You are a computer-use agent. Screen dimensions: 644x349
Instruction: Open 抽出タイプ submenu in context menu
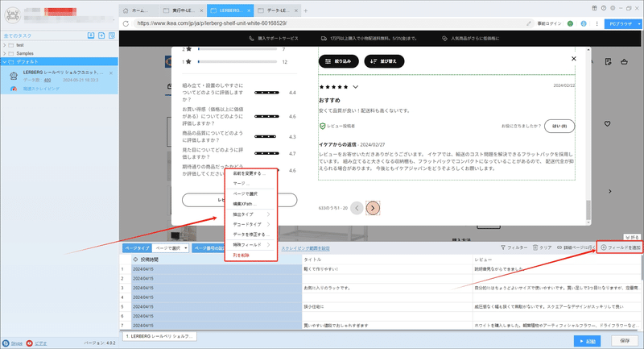tap(251, 214)
